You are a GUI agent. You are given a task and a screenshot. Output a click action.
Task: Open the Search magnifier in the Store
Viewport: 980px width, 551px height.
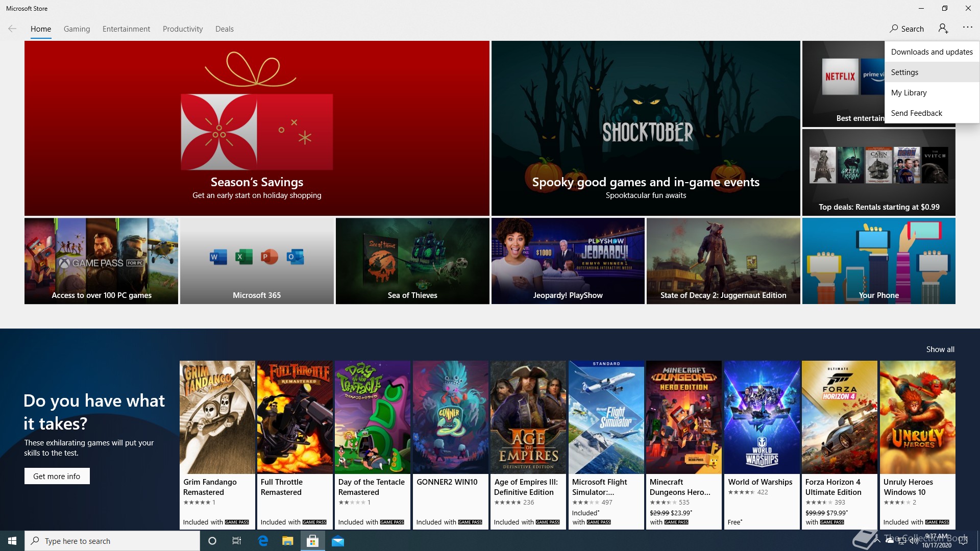906,29
